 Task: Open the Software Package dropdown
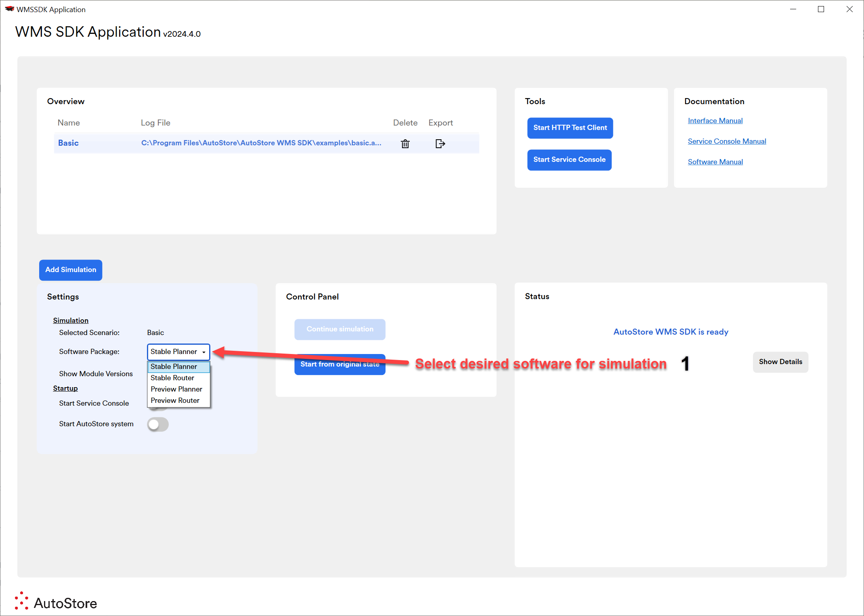[x=178, y=352]
